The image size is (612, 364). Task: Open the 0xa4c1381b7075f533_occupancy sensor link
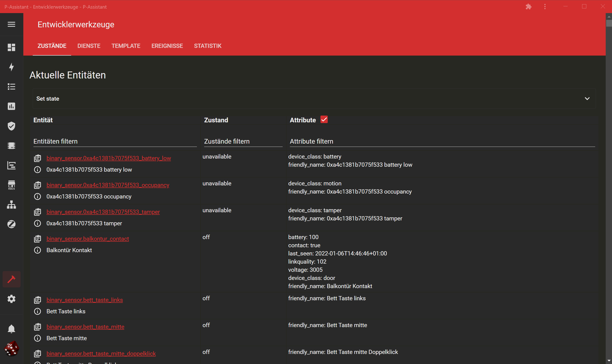click(108, 185)
